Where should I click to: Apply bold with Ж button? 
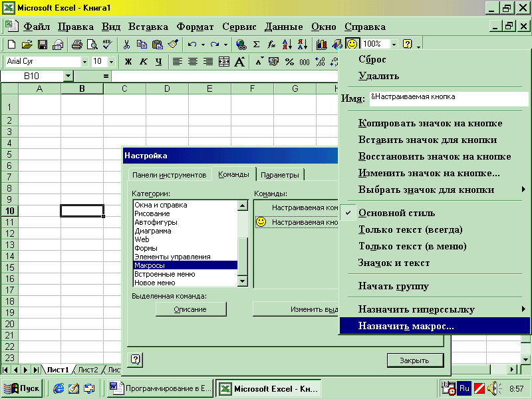click(x=128, y=62)
